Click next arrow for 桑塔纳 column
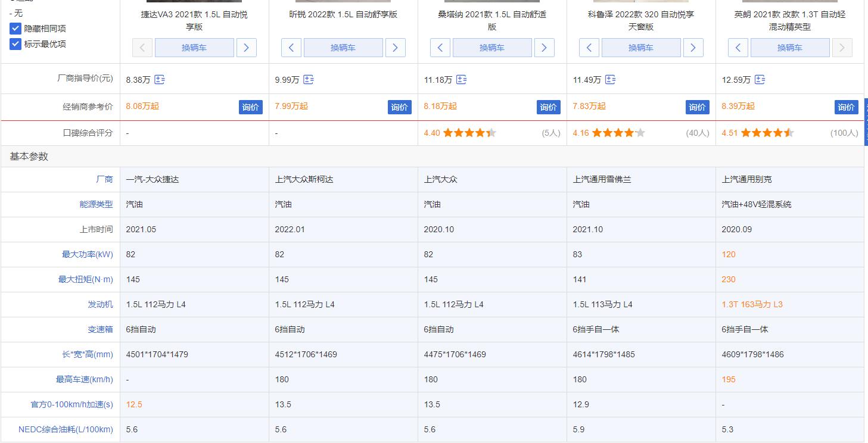This screenshot has height=443, width=868. point(545,48)
